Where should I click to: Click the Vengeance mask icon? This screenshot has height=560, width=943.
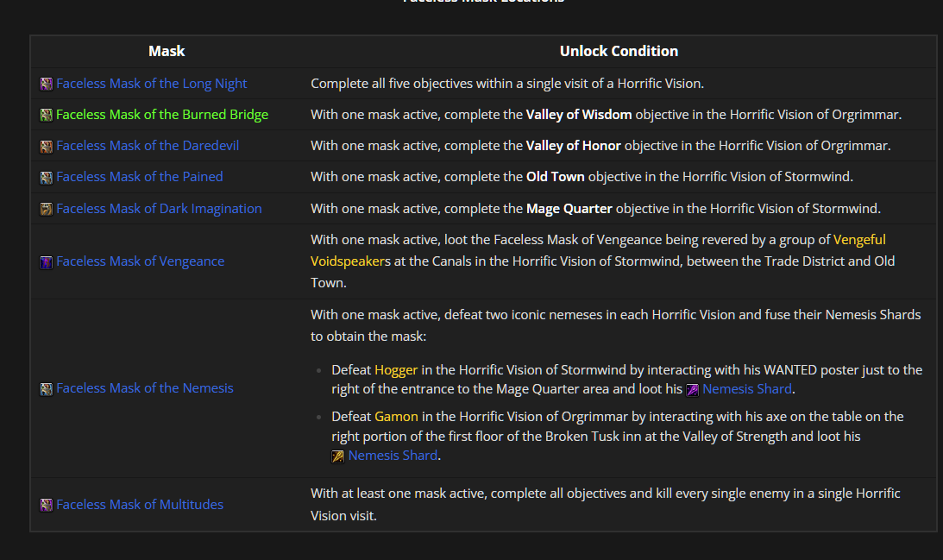click(x=47, y=261)
